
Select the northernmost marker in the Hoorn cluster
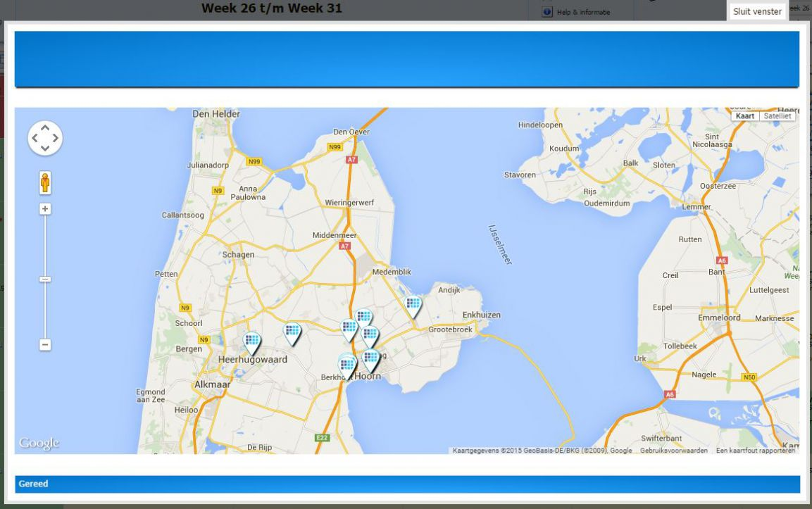pyautogui.click(x=363, y=317)
